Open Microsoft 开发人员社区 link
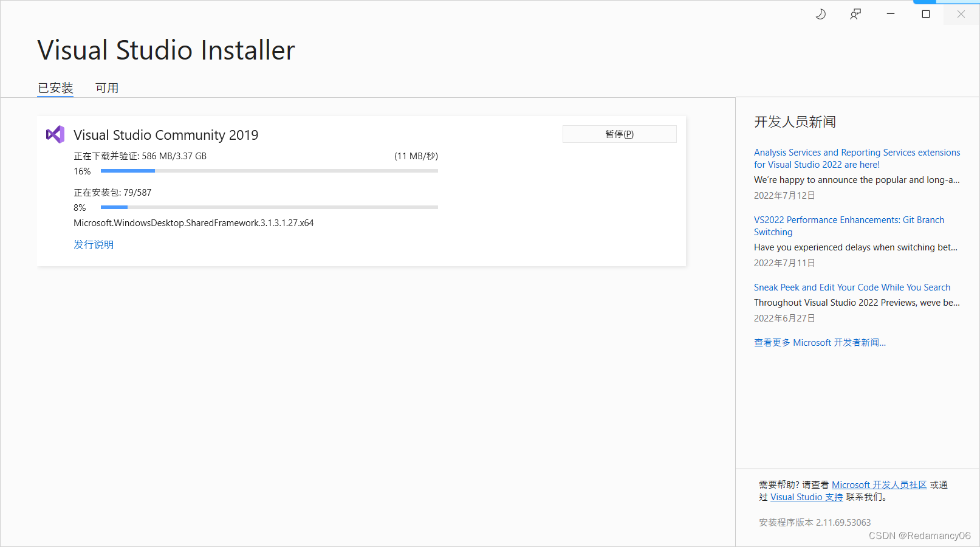This screenshot has height=547, width=980. [x=879, y=484]
